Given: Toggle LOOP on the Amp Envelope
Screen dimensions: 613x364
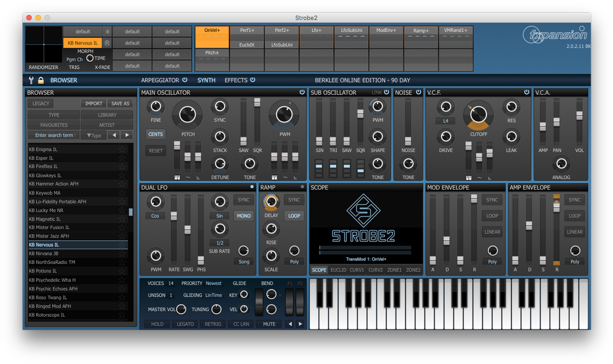Looking at the screenshot, I should pos(574,216).
